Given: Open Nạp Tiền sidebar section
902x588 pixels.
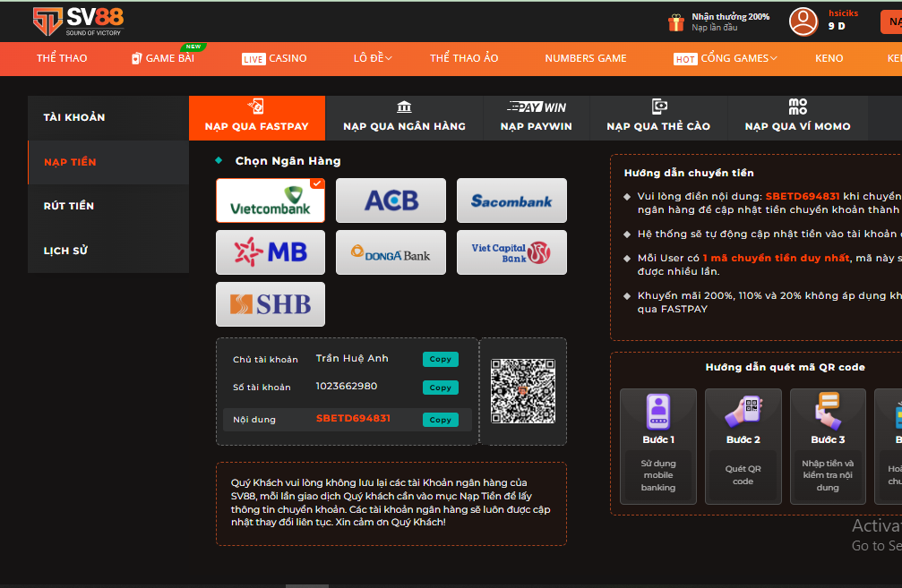Looking at the screenshot, I should pyautogui.click(x=108, y=162).
